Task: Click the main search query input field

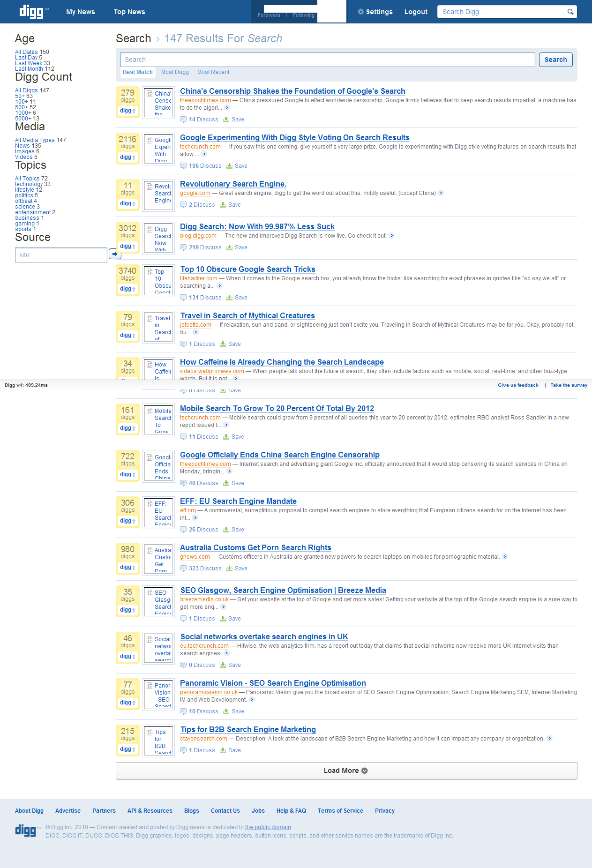Action: 328,60
